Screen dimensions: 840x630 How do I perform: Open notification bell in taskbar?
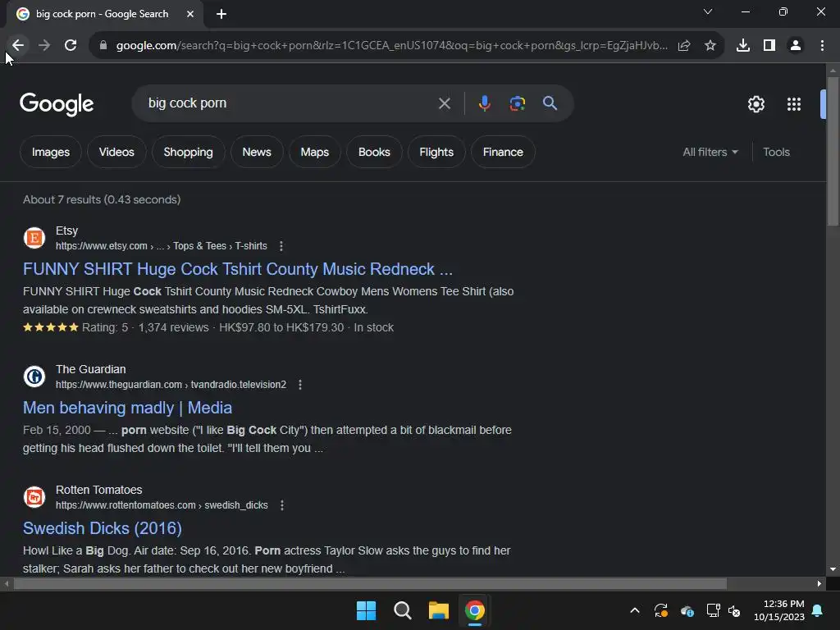pos(818,610)
